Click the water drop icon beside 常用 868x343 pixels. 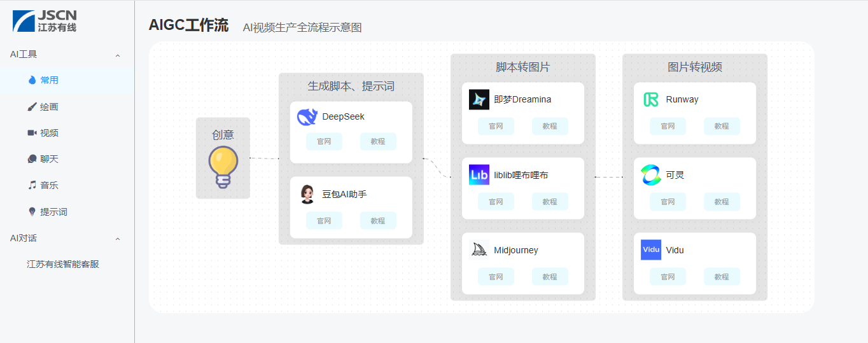(32, 80)
